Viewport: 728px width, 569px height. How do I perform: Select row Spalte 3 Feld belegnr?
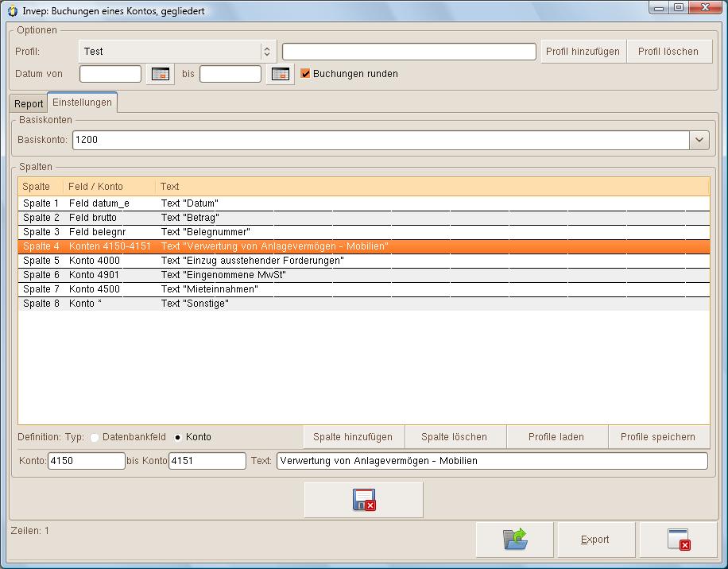pos(363,232)
